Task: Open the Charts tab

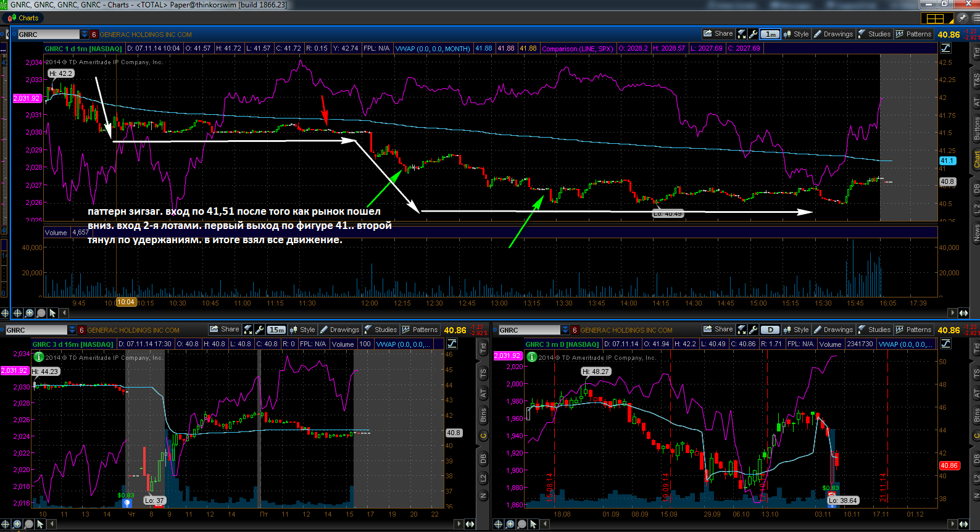Action: pos(23,18)
